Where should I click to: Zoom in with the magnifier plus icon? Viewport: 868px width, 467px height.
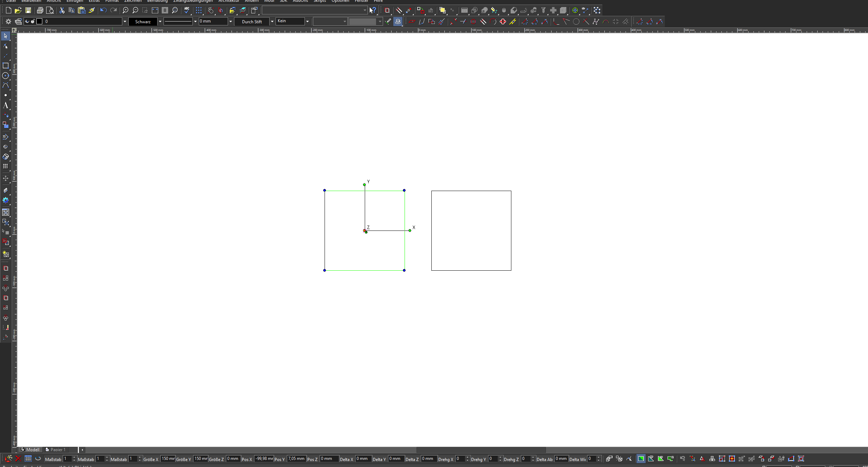pos(125,11)
